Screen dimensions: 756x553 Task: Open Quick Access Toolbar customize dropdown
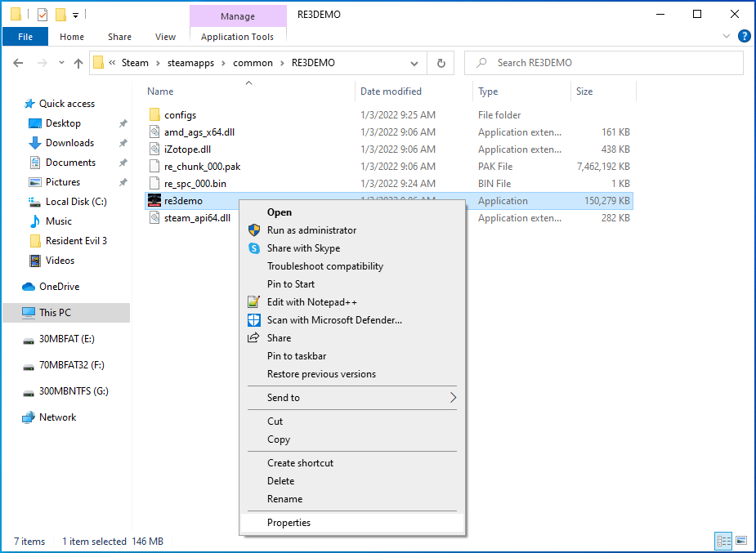coord(75,15)
